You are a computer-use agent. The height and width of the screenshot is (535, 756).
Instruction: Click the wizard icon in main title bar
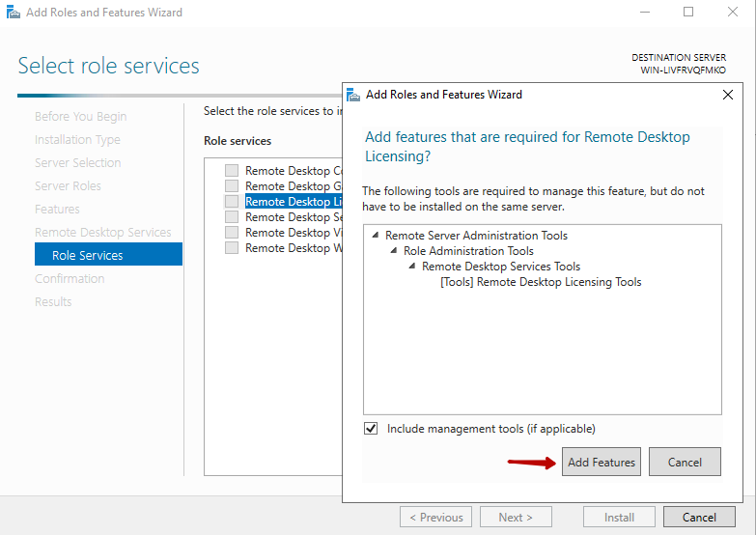13,13
